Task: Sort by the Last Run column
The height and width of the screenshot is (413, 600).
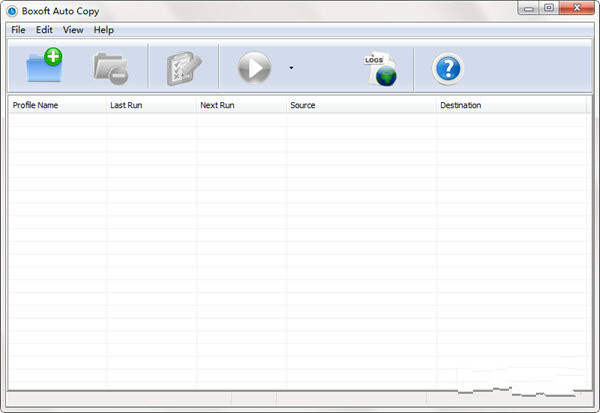Action: tap(151, 105)
